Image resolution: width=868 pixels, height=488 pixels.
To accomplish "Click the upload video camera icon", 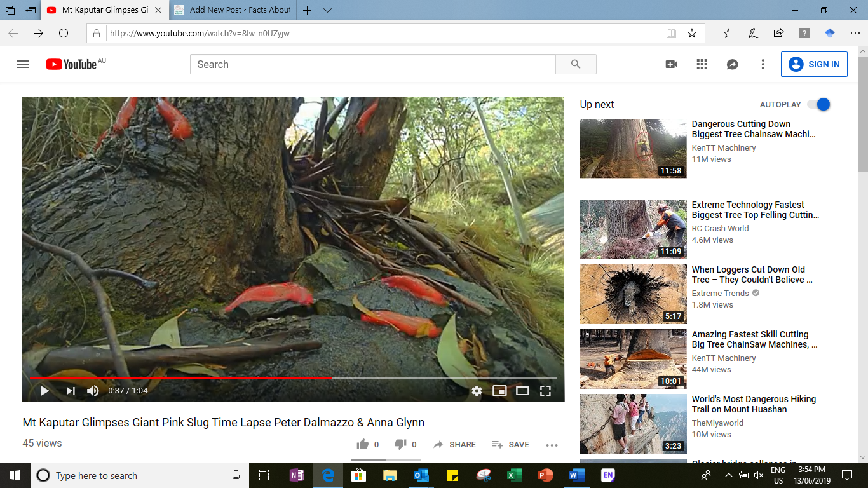I will [672, 64].
